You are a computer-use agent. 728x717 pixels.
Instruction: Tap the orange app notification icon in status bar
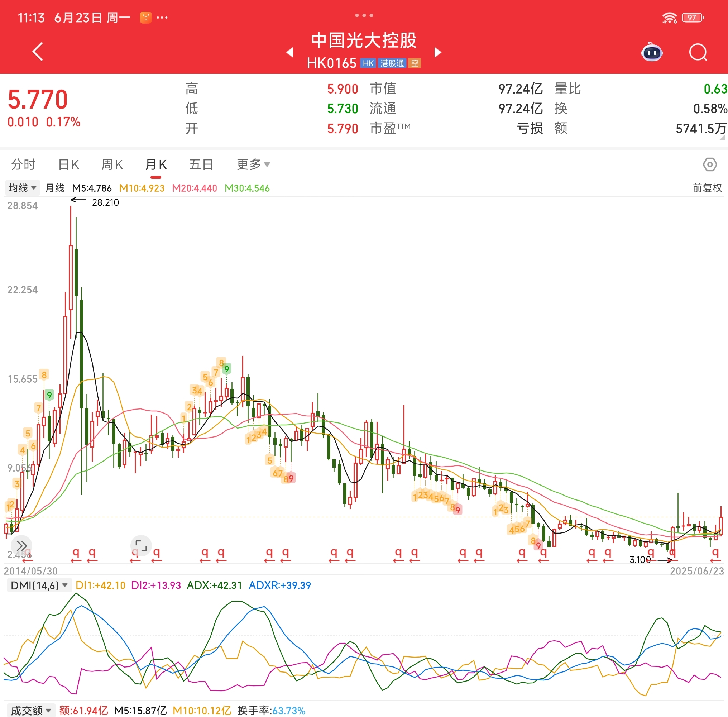146,17
